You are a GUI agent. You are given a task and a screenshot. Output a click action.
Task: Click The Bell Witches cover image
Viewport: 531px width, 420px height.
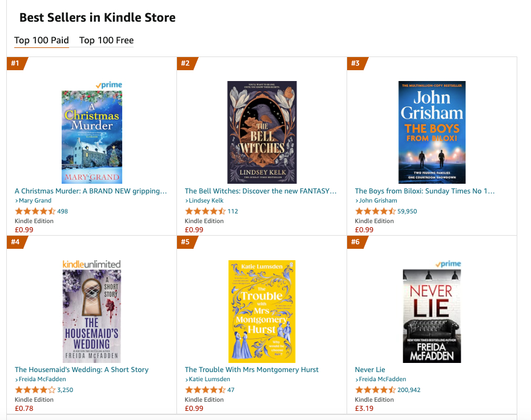[x=262, y=132]
